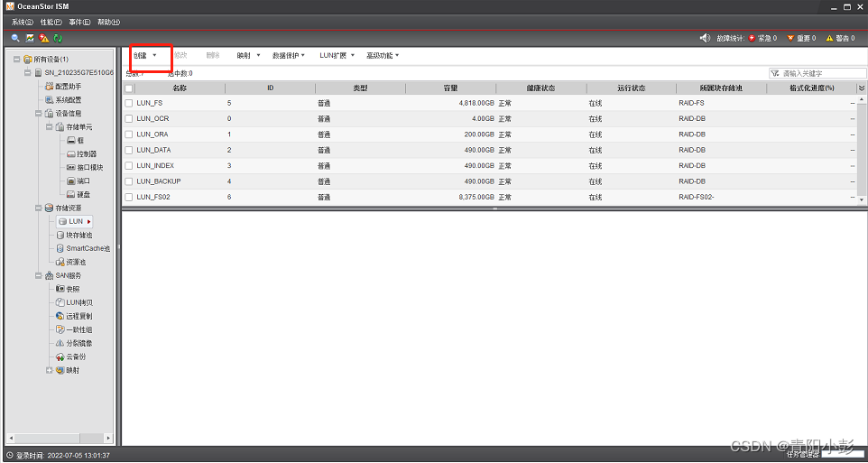Click the column settings arrow at table header right
This screenshot has height=463, width=868.
click(x=862, y=88)
